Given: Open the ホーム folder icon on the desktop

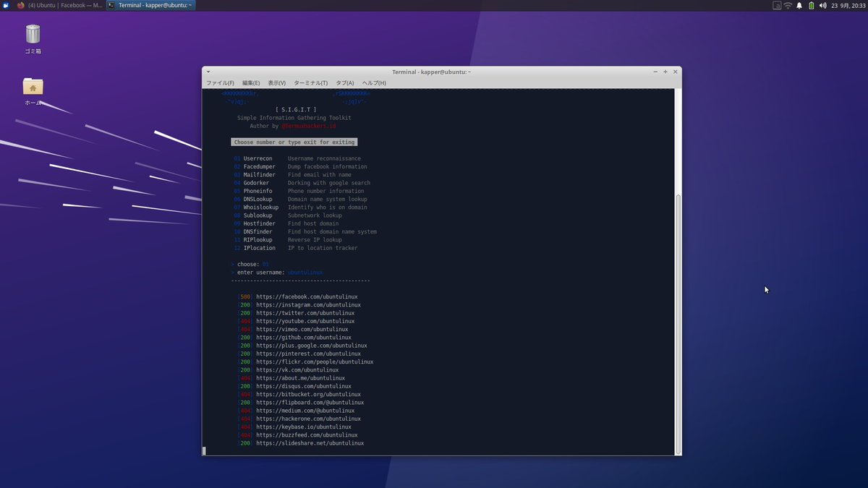Looking at the screenshot, I should (32, 87).
